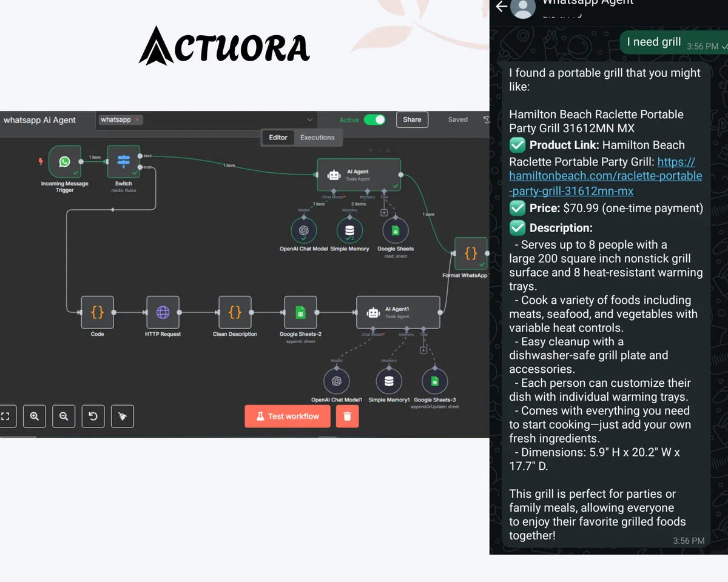
Task: Open the WhatsApp Agent profile picture
Action: click(523, 6)
